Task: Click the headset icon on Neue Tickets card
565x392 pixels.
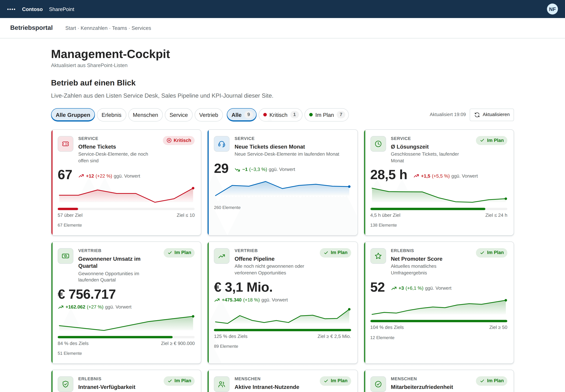Action: coord(221,144)
